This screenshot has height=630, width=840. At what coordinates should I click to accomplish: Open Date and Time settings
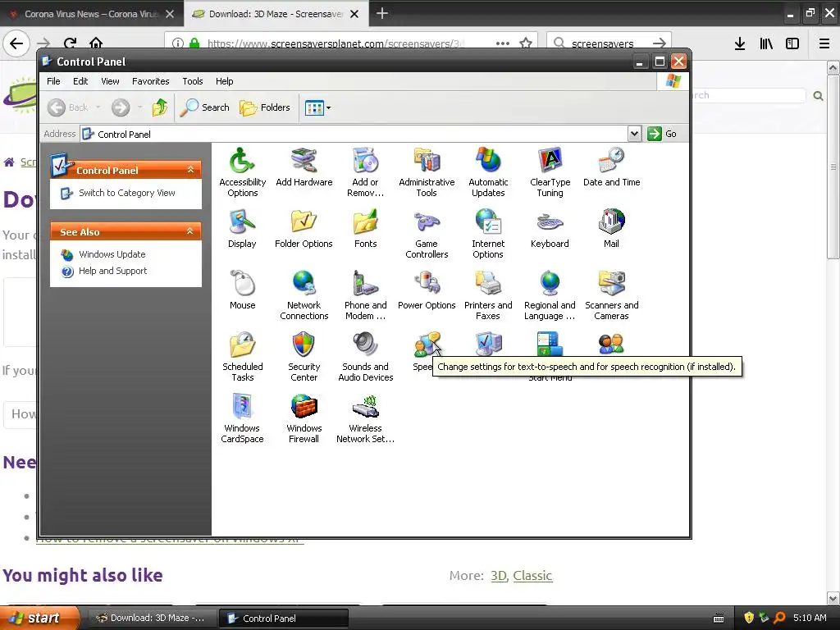click(x=611, y=167)
